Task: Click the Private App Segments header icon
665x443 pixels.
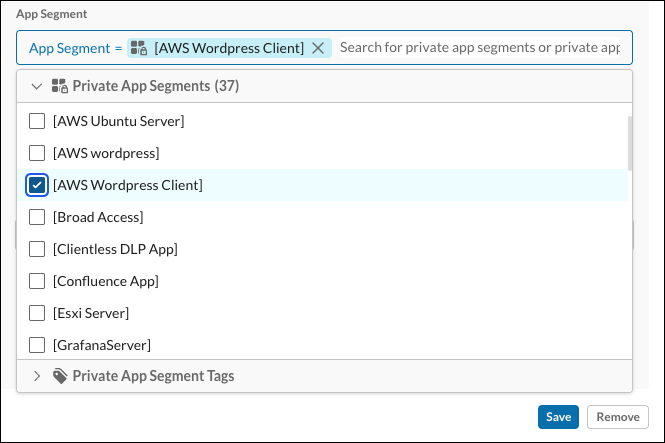Action: coord(60,86)
